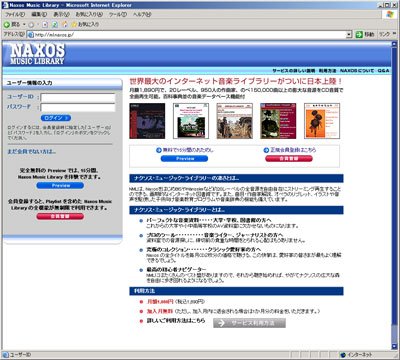The image size is (400, 360).
Task: Click the green Back arrow icon
Action: point(7,24)
